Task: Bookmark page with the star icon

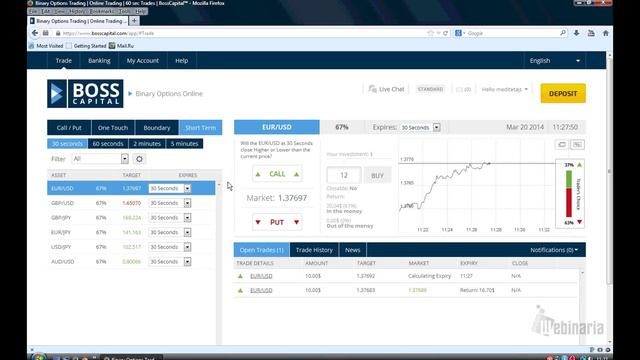Action: click(430, 33)
